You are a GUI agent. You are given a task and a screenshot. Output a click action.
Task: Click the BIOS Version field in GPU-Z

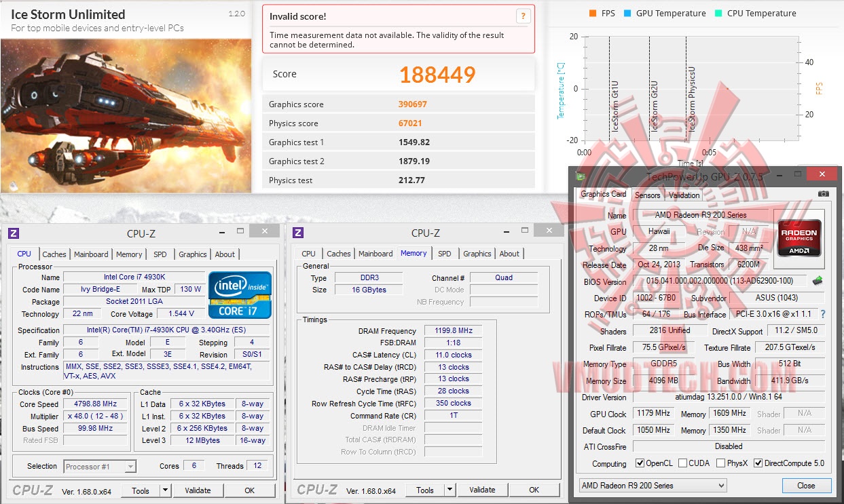coord(720,281)
